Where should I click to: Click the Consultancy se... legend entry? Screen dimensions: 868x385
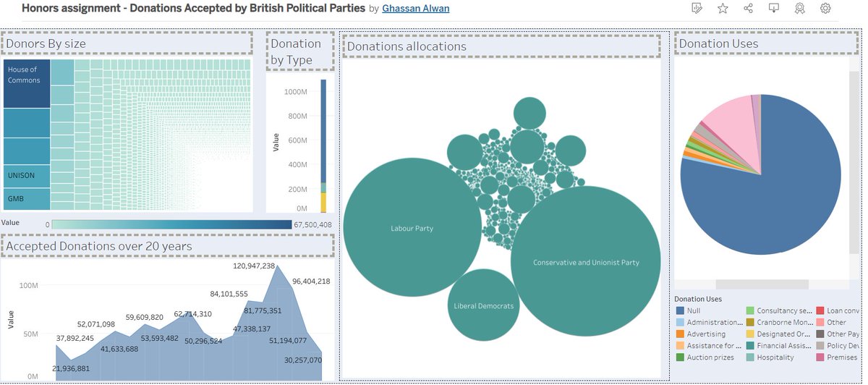779,310
